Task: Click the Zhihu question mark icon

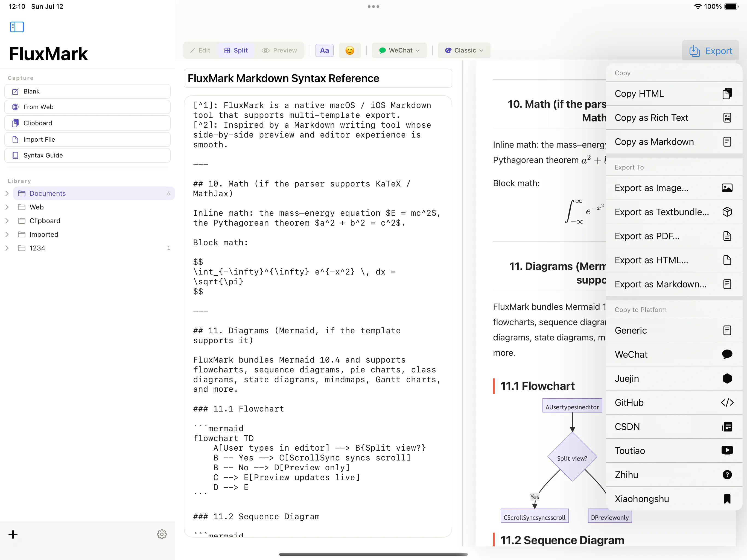Action: coord(727,475)
